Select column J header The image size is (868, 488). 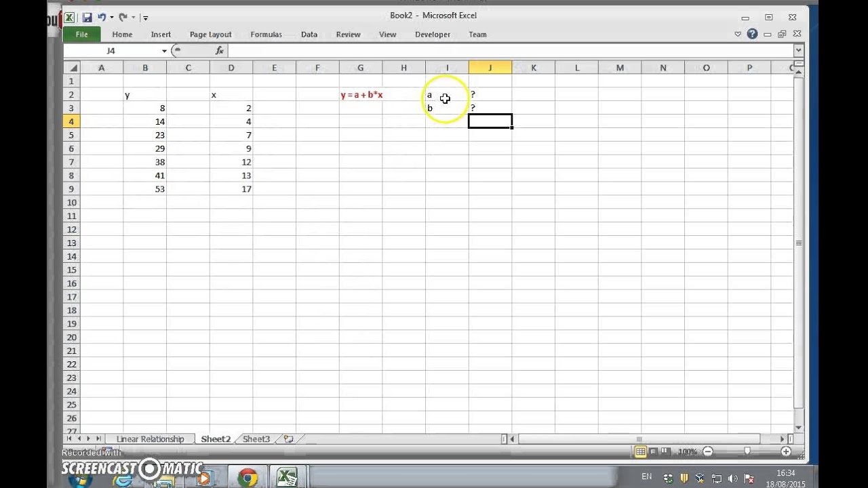(490, 68)
